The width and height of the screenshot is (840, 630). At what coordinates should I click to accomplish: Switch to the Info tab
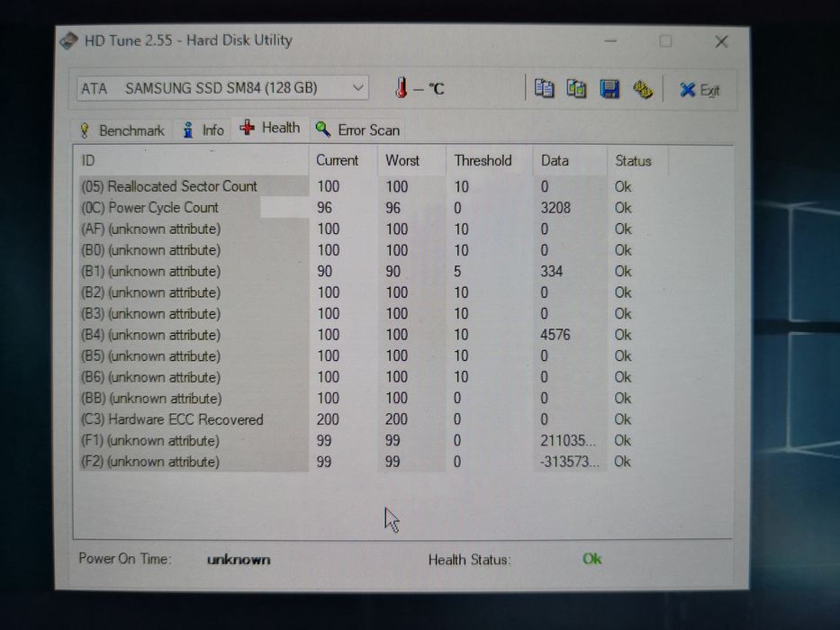tap(203, 130)
